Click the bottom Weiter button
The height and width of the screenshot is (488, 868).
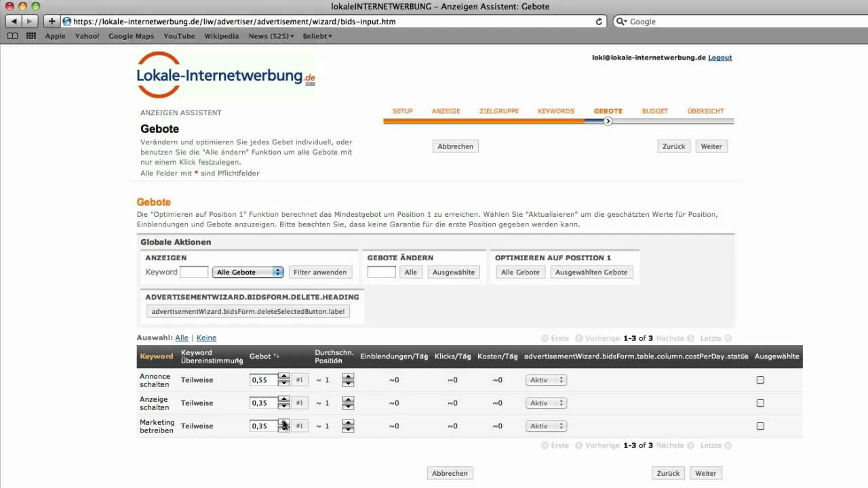click(706, 473)
